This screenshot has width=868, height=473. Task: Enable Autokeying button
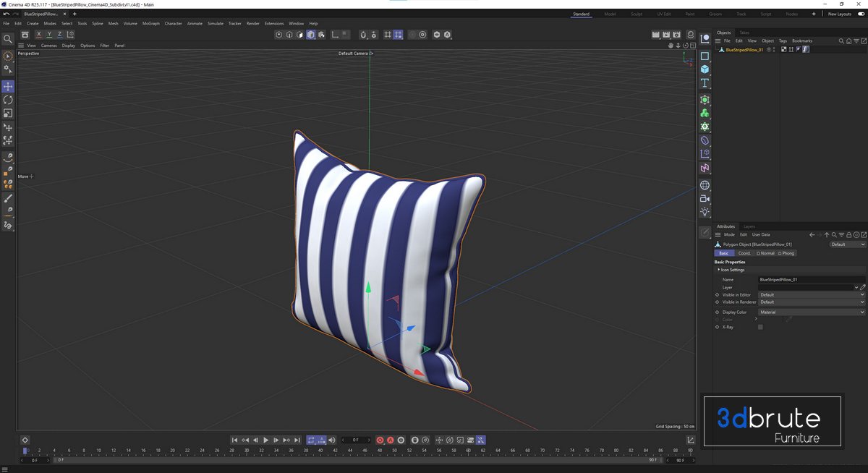391,440
